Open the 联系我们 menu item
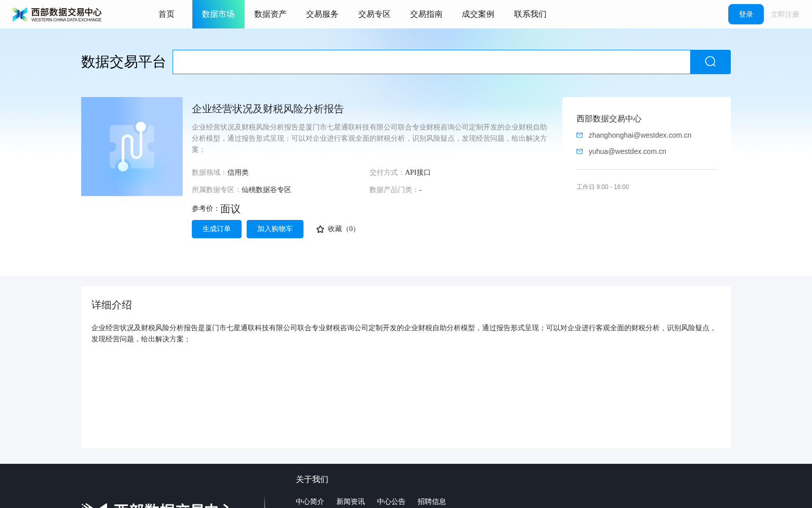The image size is (812, 508). click(530, 14)
